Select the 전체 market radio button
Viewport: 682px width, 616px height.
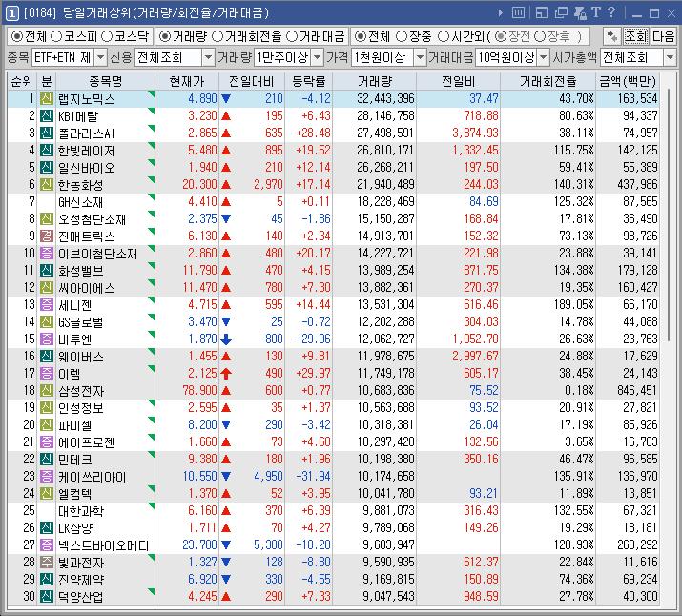[x=17, y=36]
